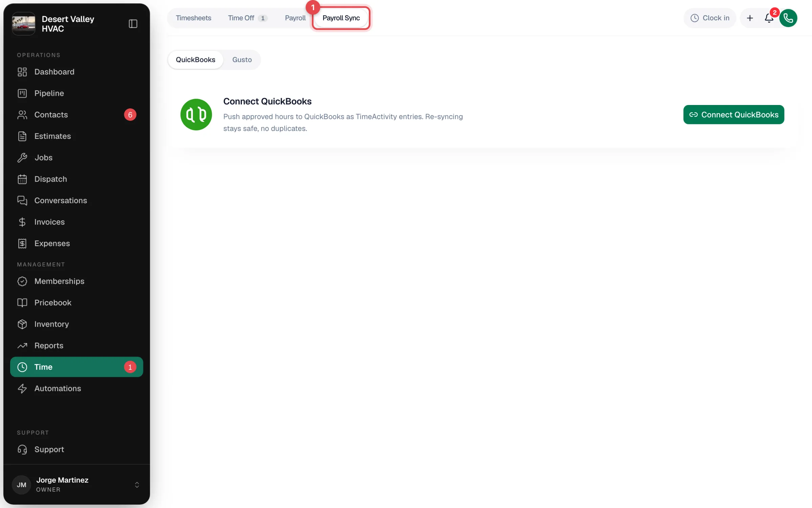Open Estimates document icon
Image resolution: width=812 pixels, height=508 pixels.
click(x=22, y=136)
